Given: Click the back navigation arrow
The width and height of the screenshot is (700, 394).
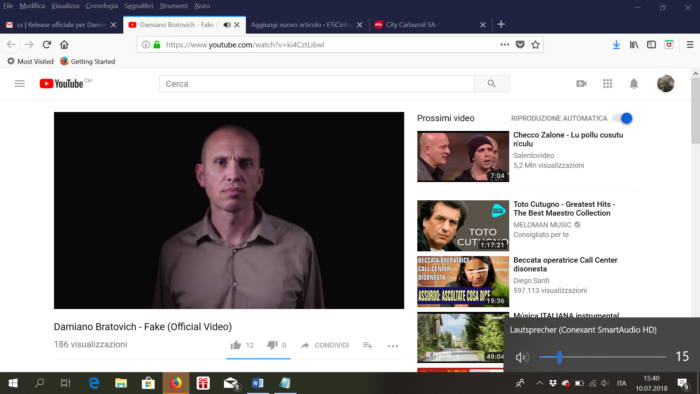Looking at the screenshot, I should [x=11, y=45].
